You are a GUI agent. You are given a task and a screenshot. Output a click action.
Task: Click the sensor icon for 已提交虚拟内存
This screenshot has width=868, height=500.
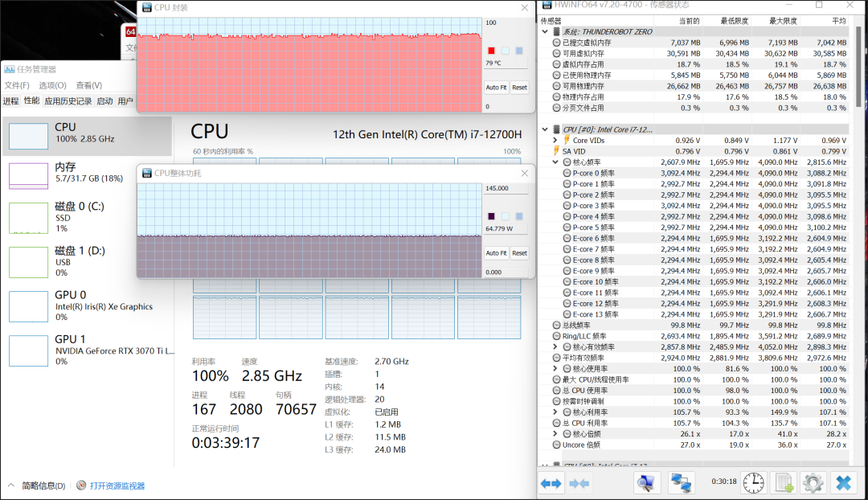pos(556,43)
